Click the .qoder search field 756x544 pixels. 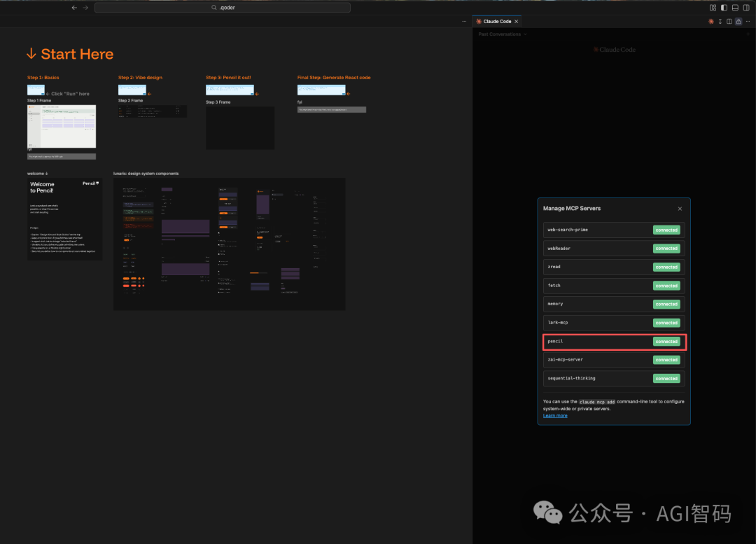[223, 8]
